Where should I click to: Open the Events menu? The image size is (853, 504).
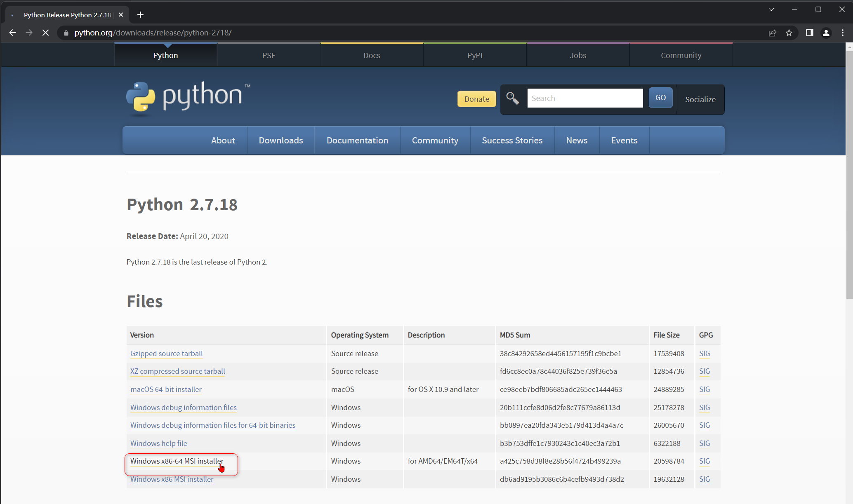point(624,140)
